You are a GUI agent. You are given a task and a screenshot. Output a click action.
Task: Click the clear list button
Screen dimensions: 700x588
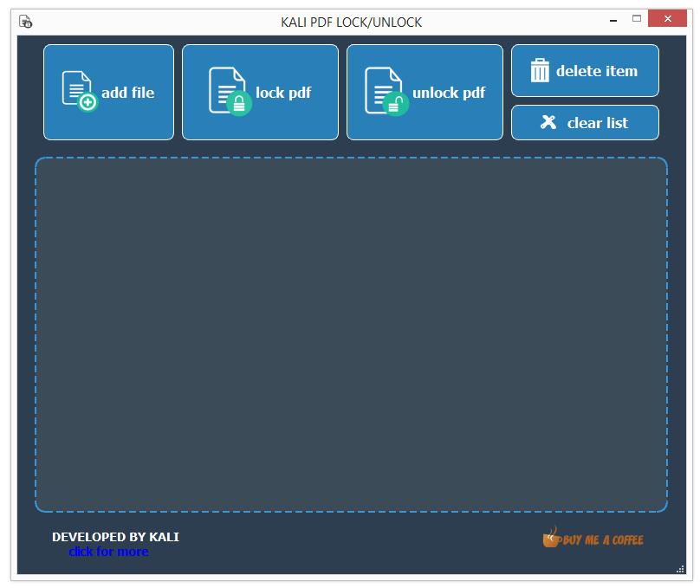click(x=585, y=123)
